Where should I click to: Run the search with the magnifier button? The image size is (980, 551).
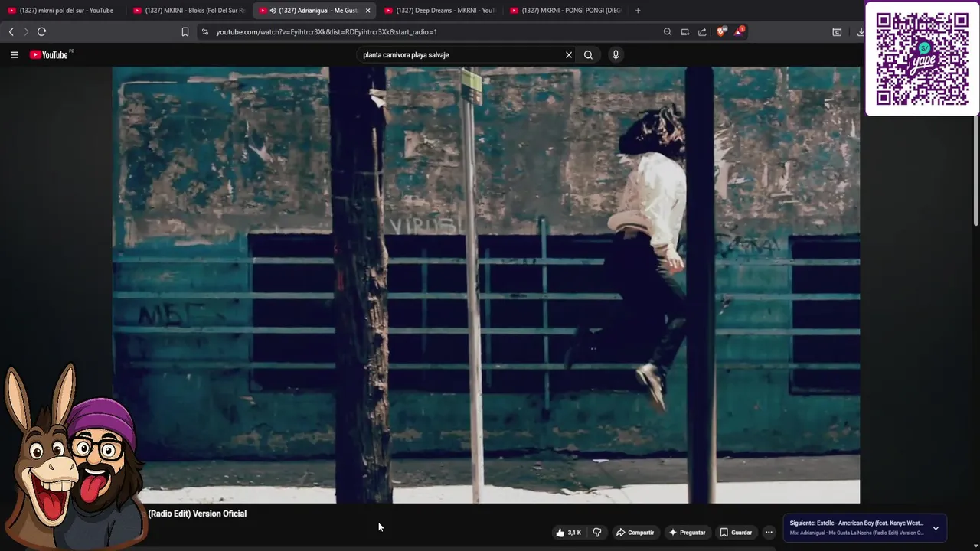(588, 54)
